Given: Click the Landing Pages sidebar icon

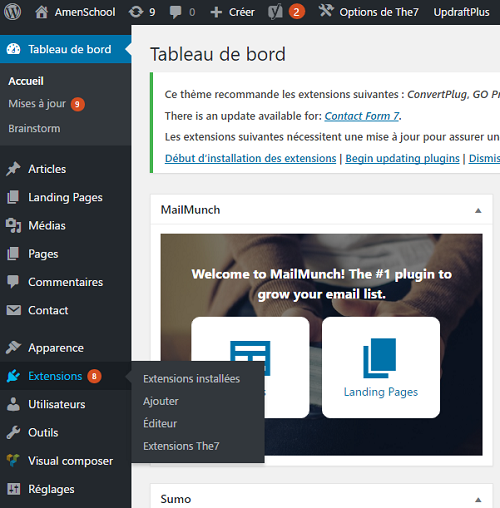Looking at the screenshot, I should pyautogui.click(x=13, y=197).
